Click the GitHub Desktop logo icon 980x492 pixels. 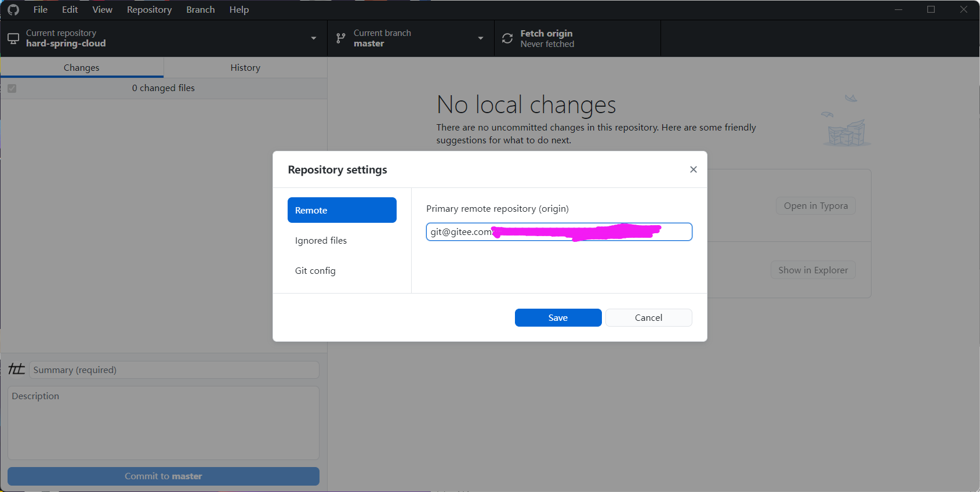(13, 10)
